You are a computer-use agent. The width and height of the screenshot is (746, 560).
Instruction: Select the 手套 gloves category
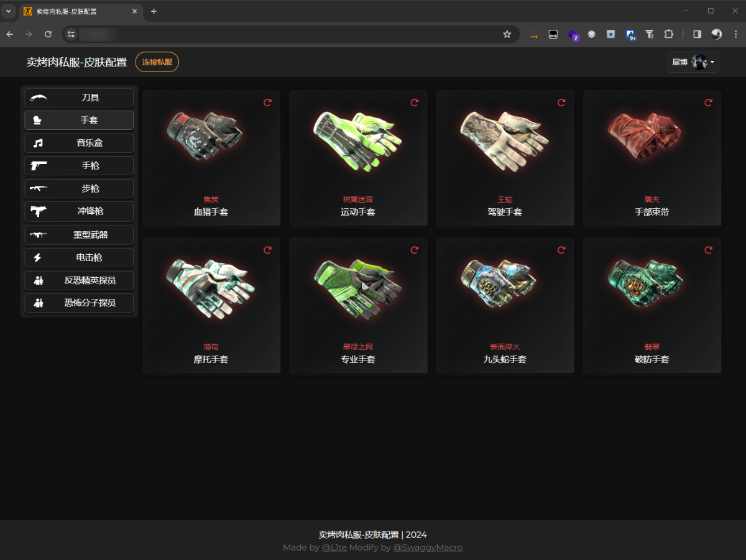(79, 120)
